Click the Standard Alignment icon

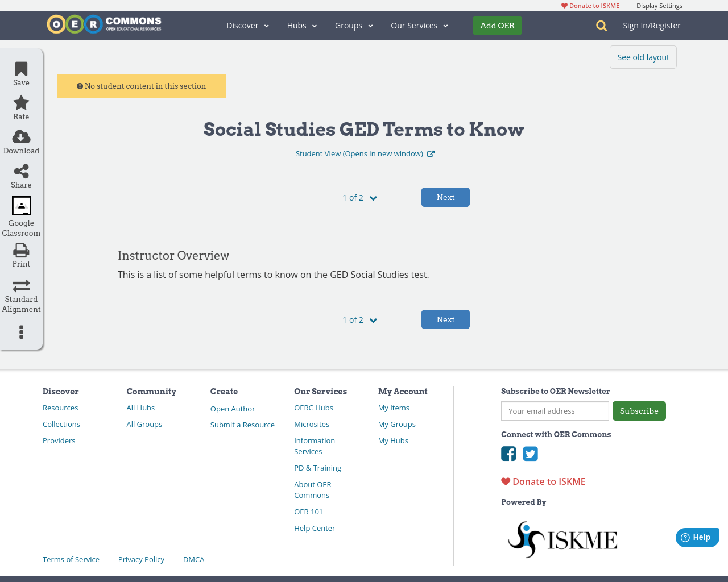point(21,285)
